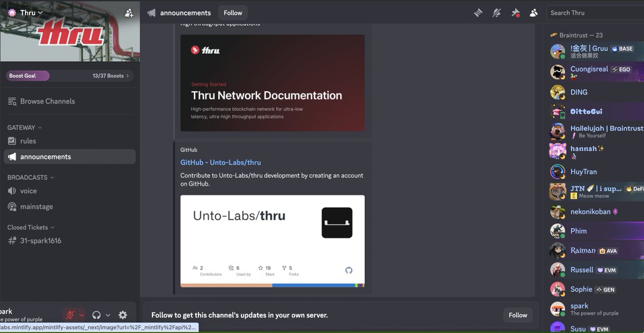
Task: Open the 31-spark1616 ticket channel
Action: click(70, 241)
